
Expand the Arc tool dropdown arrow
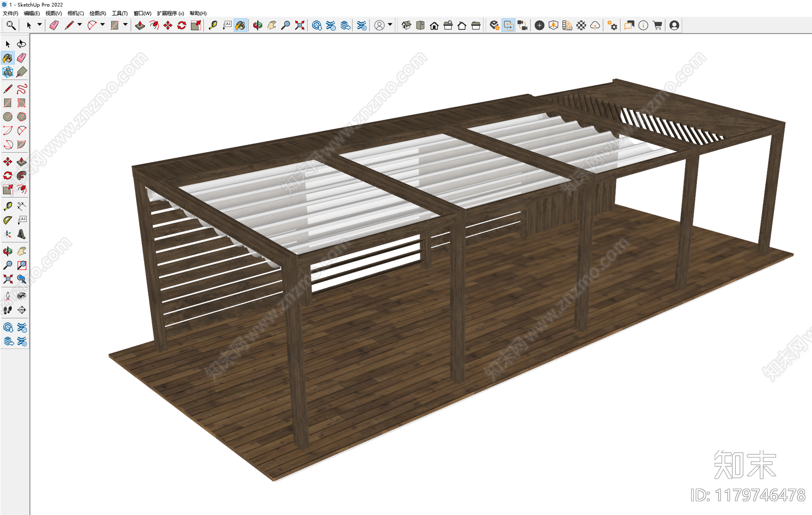pyautogui.click(x=102, y=25)
